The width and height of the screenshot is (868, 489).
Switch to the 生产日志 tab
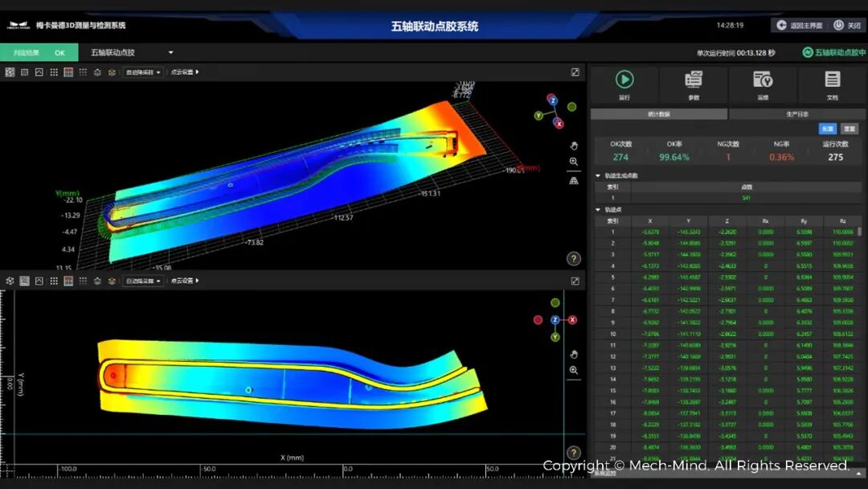[x=797, y=114]
